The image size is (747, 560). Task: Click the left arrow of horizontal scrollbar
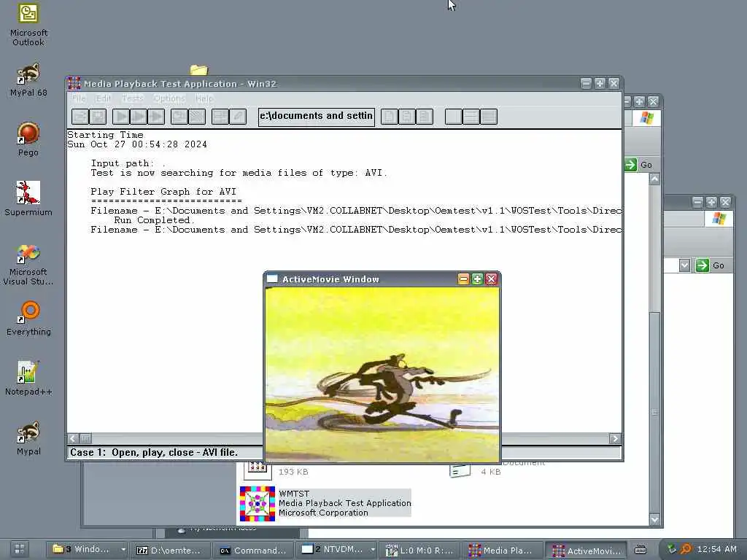(73, 438)
